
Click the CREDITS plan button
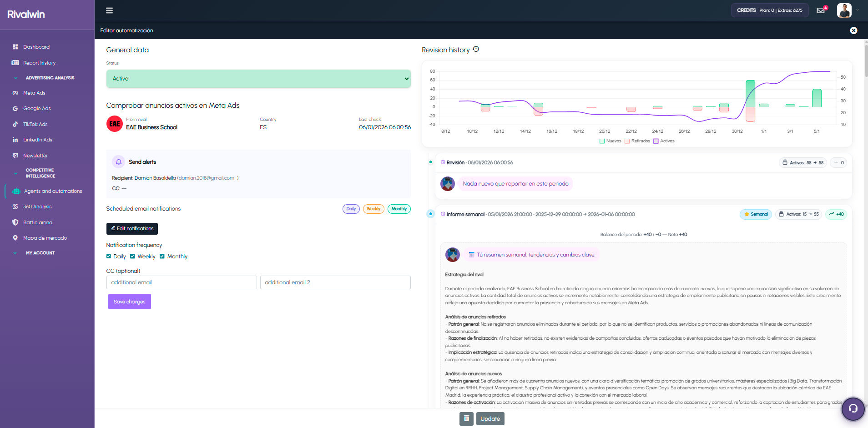[x=770, y=10]
